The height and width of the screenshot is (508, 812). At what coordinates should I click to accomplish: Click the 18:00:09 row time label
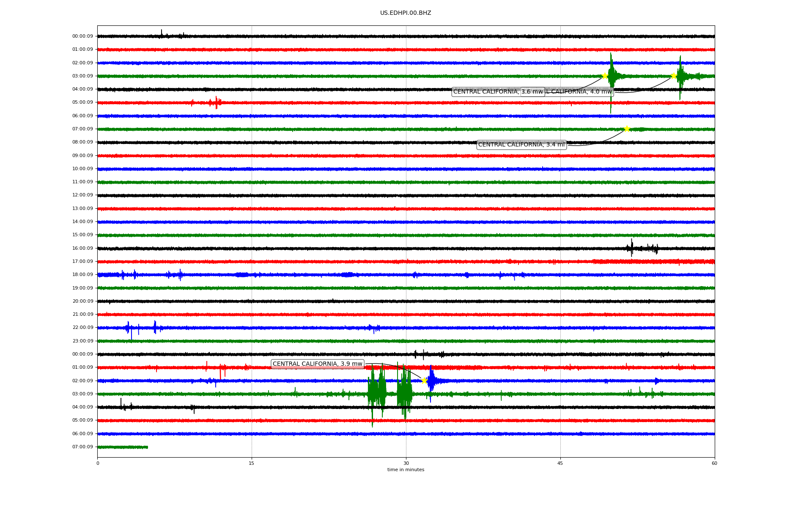[x=82, y=275]
